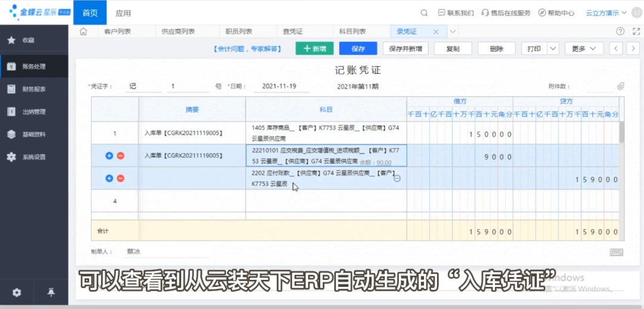The width and height of the screenshot is (644, 309).
Task: Switch to 应用 top tab
Action: tap(123, 13)
